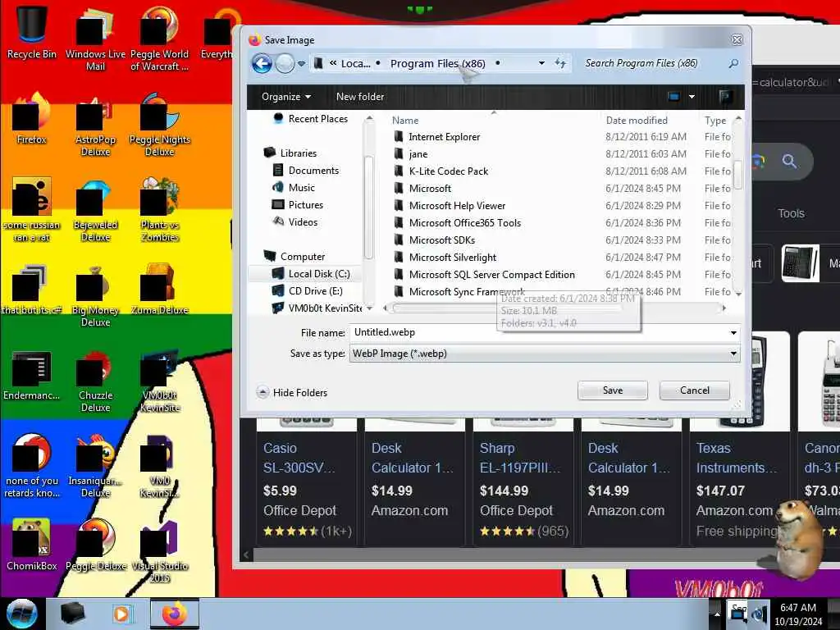Sort by the Type column header

(x=715, y=121)
